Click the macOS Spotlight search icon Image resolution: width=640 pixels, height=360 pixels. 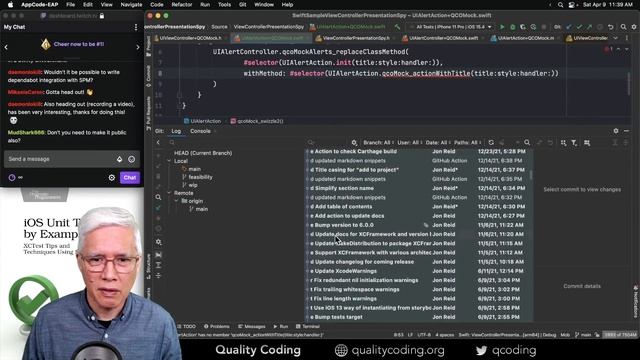(560, 4)
